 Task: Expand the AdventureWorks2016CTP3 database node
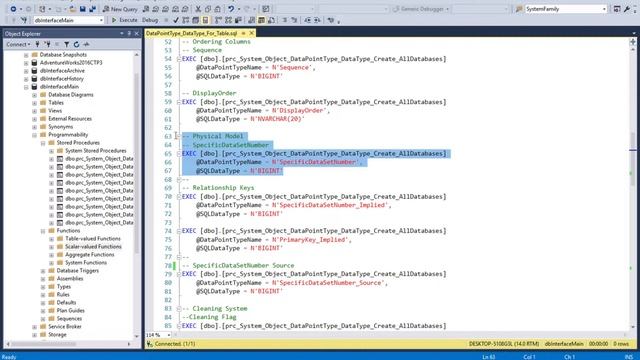[x=26, y=62]
